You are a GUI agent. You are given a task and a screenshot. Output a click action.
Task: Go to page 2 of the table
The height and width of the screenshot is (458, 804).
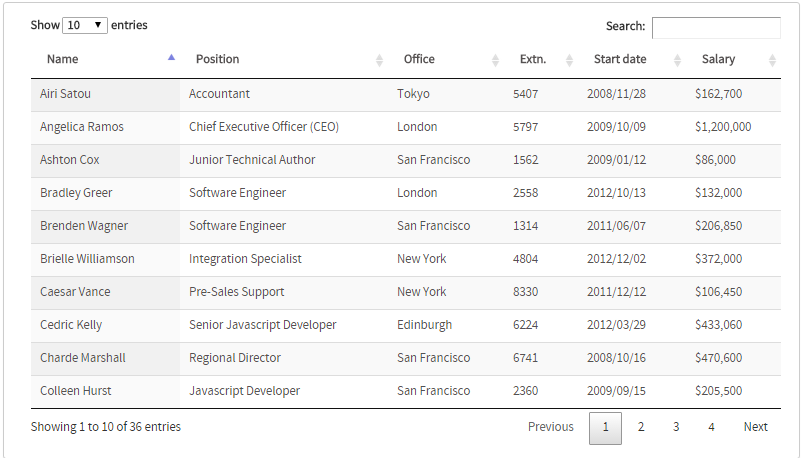point(641,427)
